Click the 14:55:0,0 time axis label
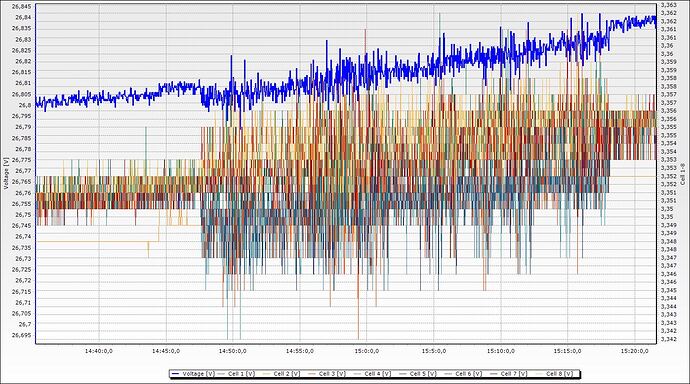 click(300, 351)
